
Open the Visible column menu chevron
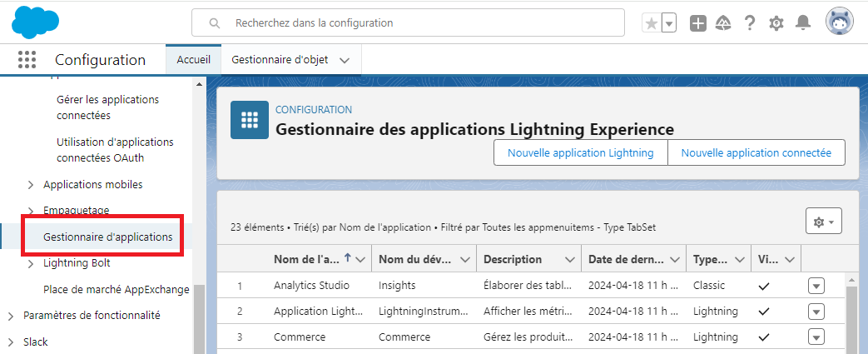tap(790, 259)
